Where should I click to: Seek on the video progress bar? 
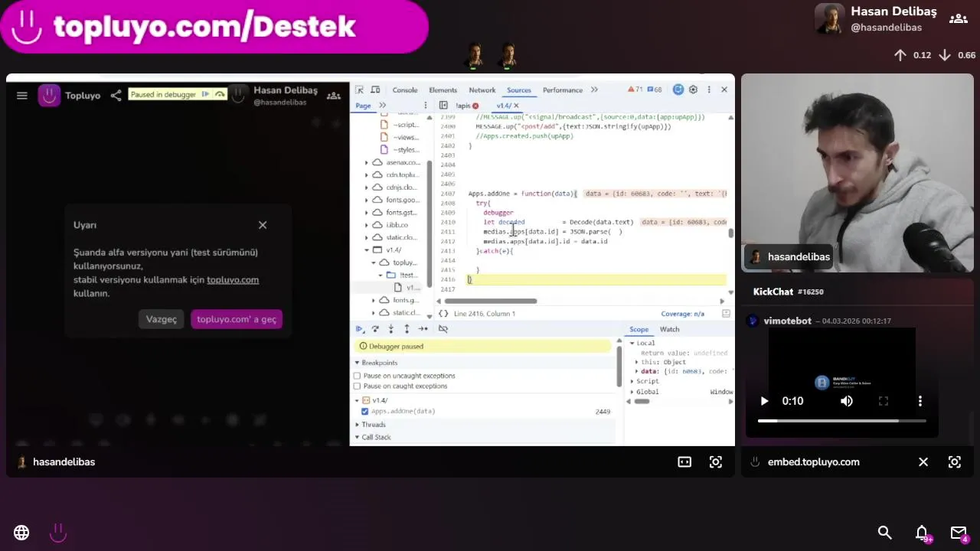(x=842, y=421)
